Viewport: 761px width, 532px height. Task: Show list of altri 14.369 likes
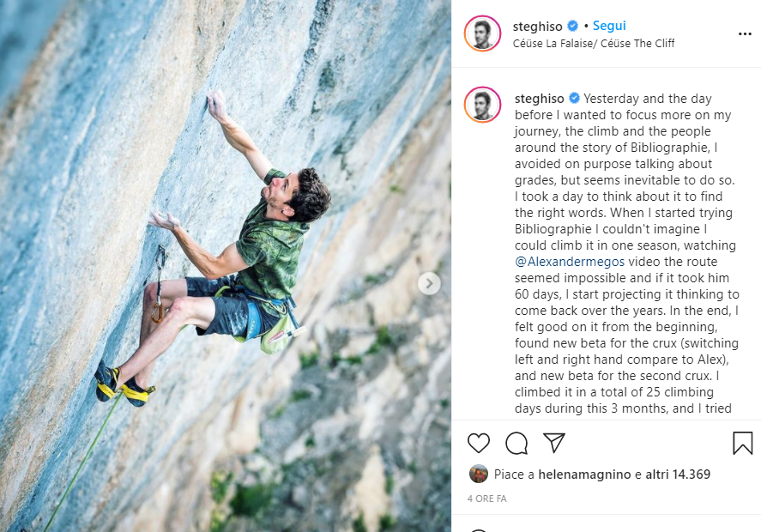(x=678, y=475)
